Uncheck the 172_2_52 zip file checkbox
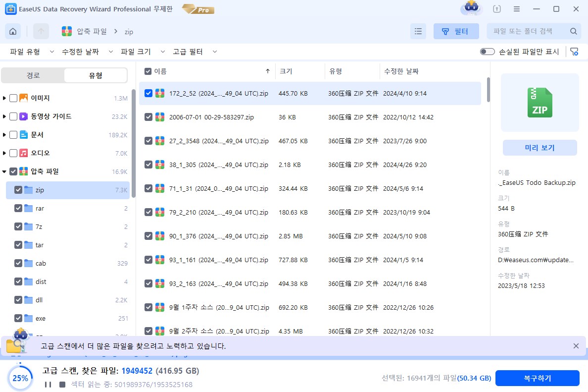 pyautogui.click(x=148, y=94)
